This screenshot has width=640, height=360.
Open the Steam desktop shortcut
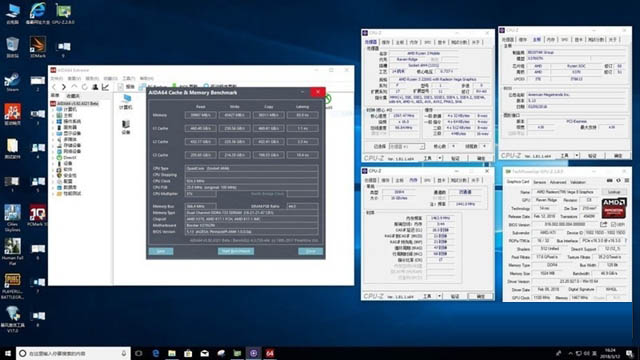[x=12, y=82]
